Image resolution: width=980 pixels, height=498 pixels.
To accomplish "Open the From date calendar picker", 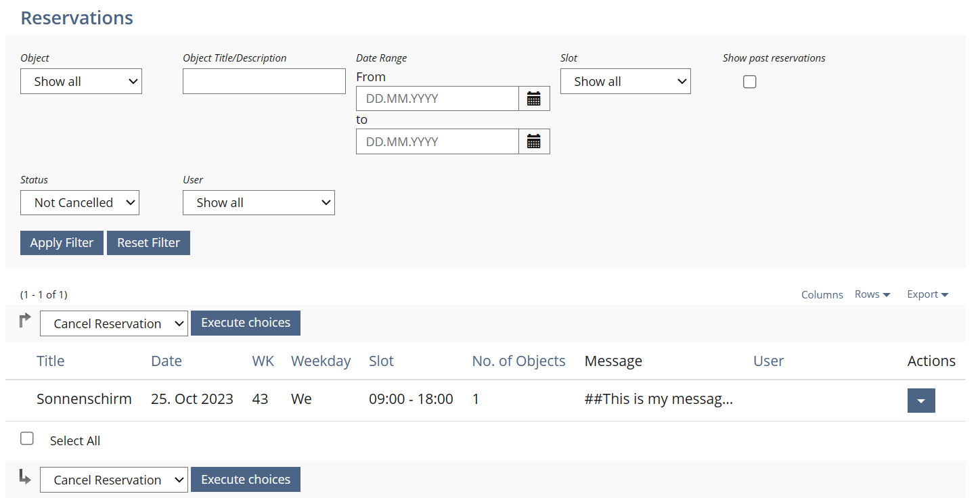I will (534, 99).
